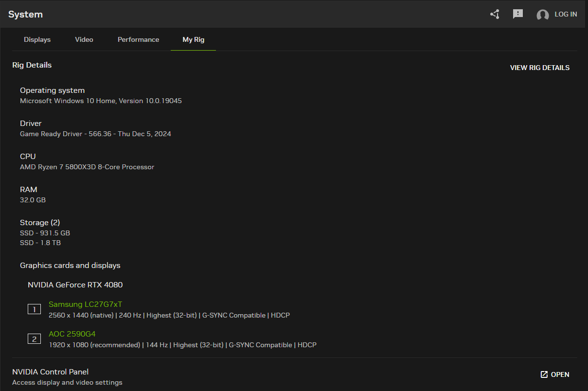Click the RAM label
Viewport: 588px width, 391px height.
tap(29, 190)
